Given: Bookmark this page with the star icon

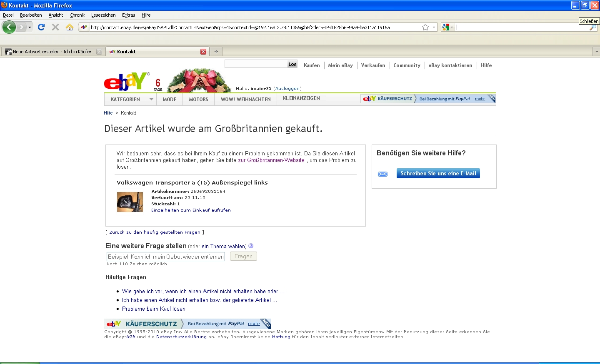Looking at the screenshot, I should coord(425,27).
